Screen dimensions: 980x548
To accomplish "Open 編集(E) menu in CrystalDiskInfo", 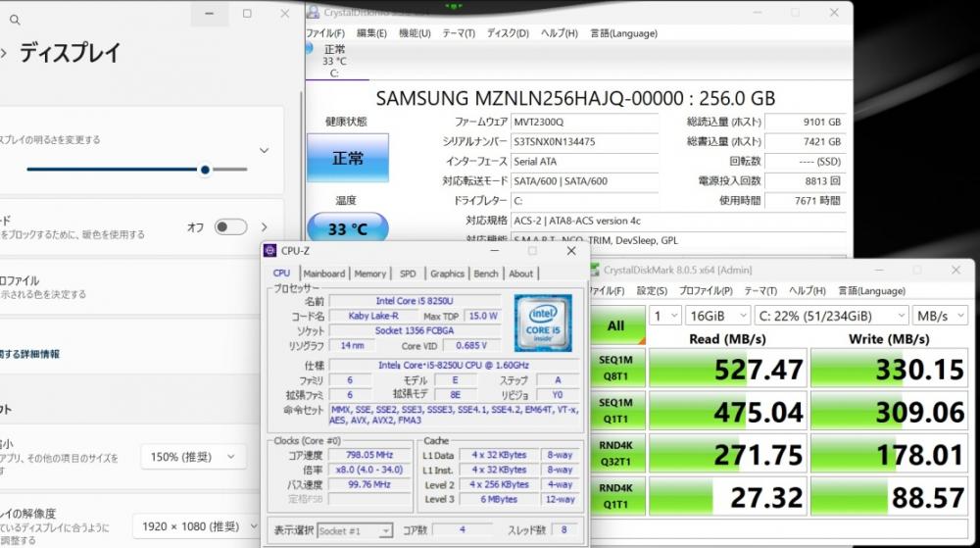I will [371, 33].
